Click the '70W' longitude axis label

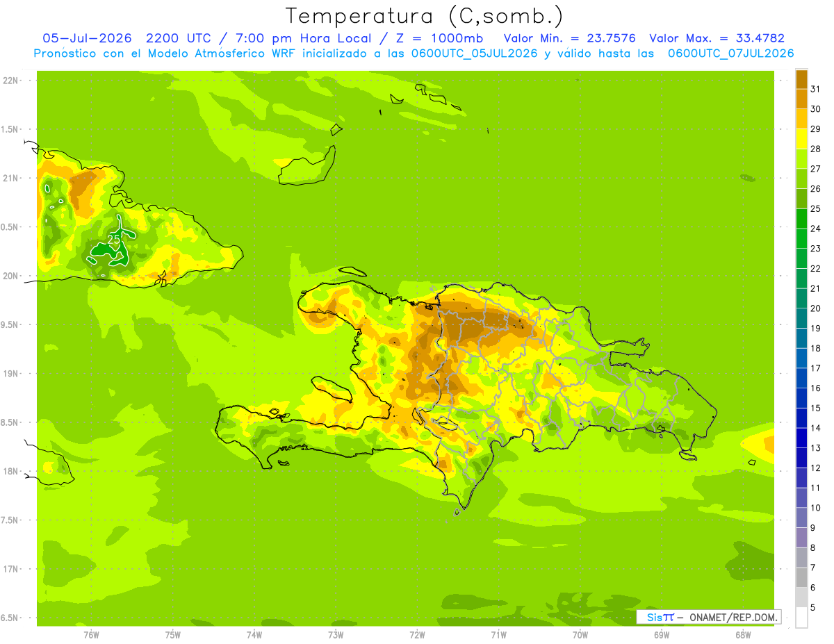pos(580,634)
